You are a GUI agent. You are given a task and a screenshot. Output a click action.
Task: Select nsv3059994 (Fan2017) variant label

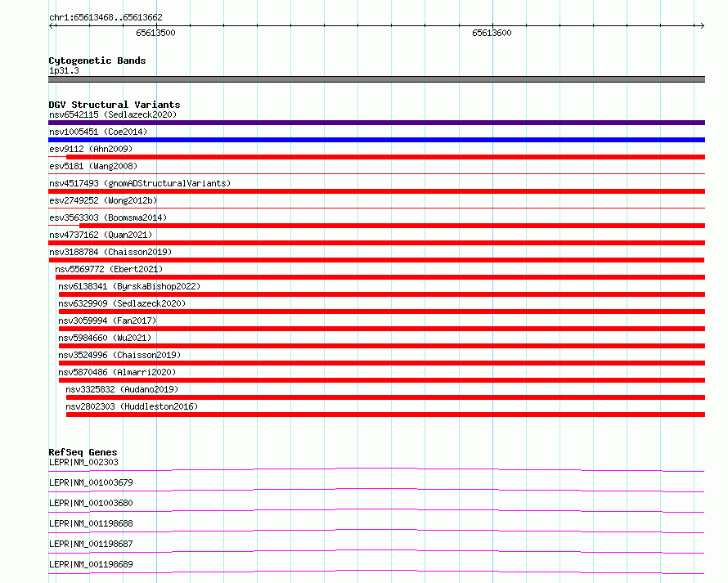[107, 321]
